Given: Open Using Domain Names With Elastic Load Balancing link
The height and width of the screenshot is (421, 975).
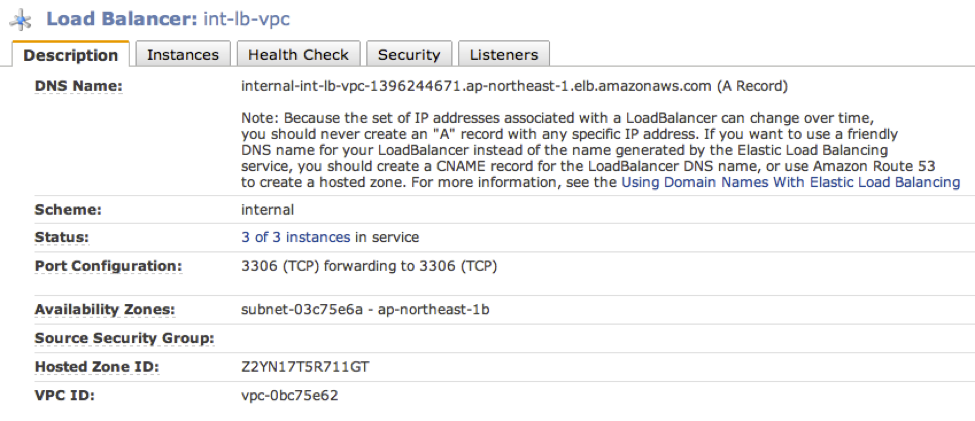Looking at the screenshot, I should (x=791, y=183).
